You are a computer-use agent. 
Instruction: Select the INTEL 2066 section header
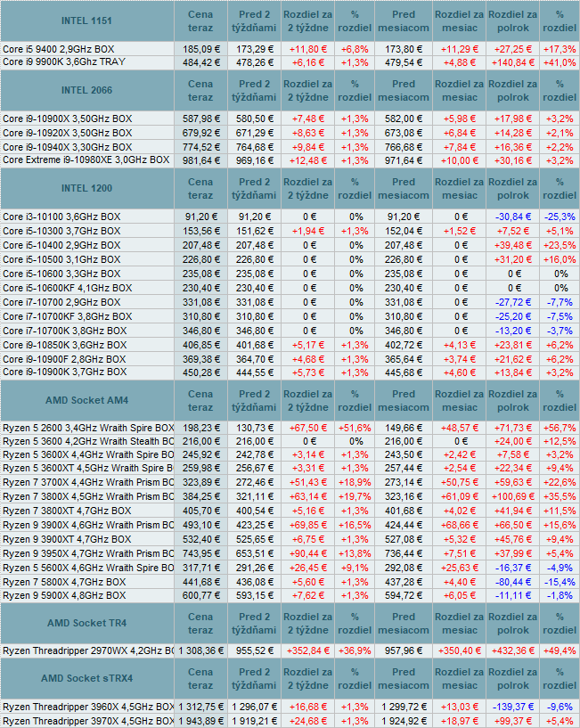(86, 91)
